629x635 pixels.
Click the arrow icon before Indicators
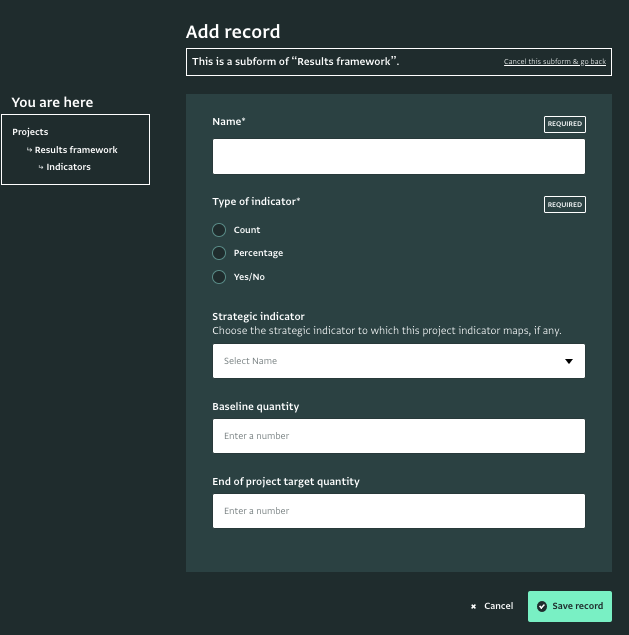(41, 167)
